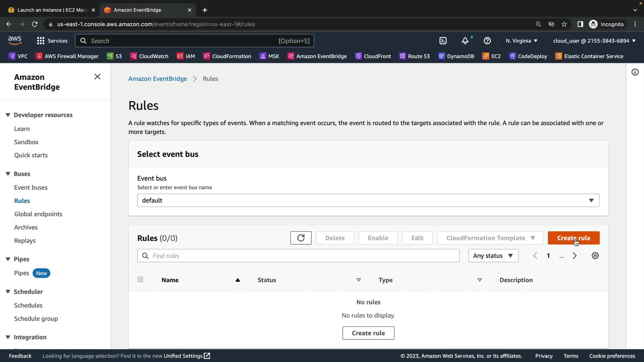Refresh the rules list
This screenshot has width=644, height=362.
(x=301, y=238)
